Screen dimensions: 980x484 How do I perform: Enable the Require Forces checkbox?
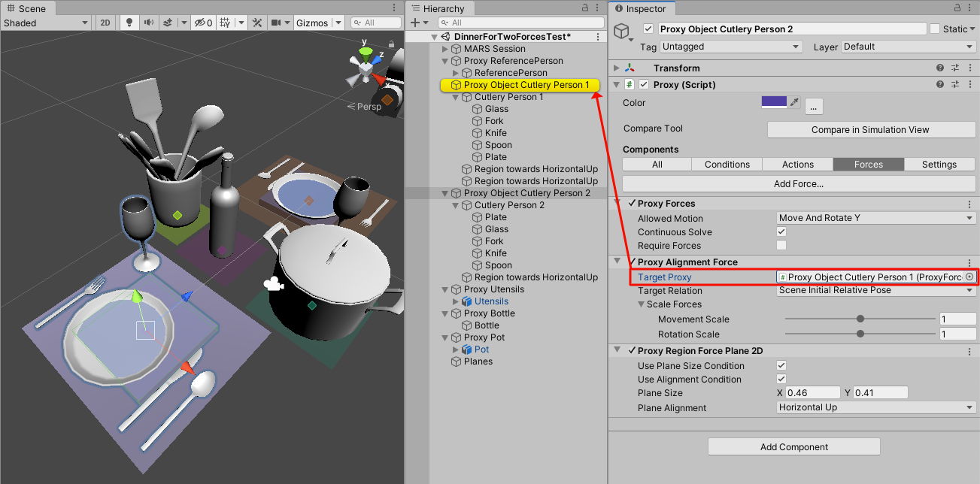(781, 246)
